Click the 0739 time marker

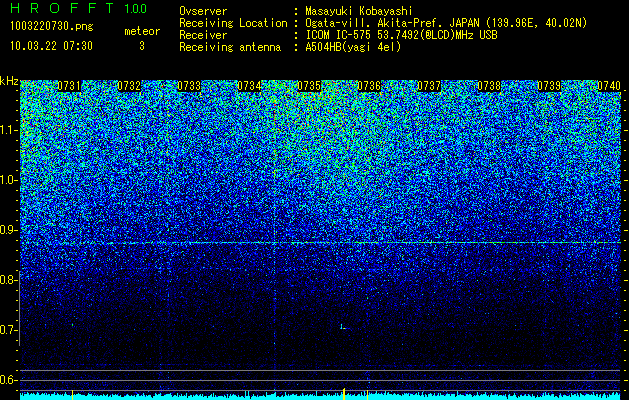[x=549, y=86]
